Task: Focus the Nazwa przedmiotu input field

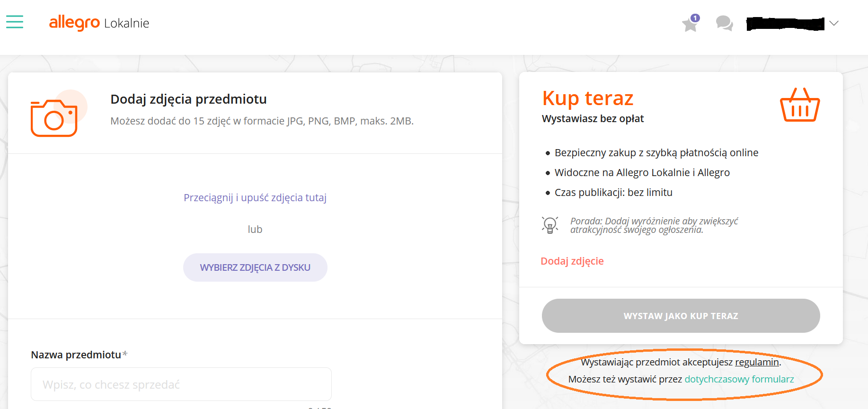Action: pyautogui.click(x=181, y=384)
